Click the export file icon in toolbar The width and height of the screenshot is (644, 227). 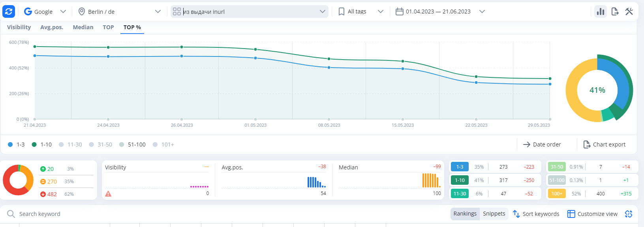(615, 11)
